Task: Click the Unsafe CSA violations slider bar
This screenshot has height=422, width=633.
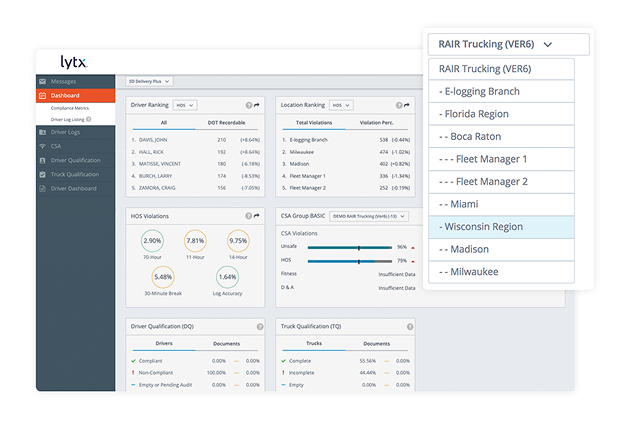Action: pos(350,248)
